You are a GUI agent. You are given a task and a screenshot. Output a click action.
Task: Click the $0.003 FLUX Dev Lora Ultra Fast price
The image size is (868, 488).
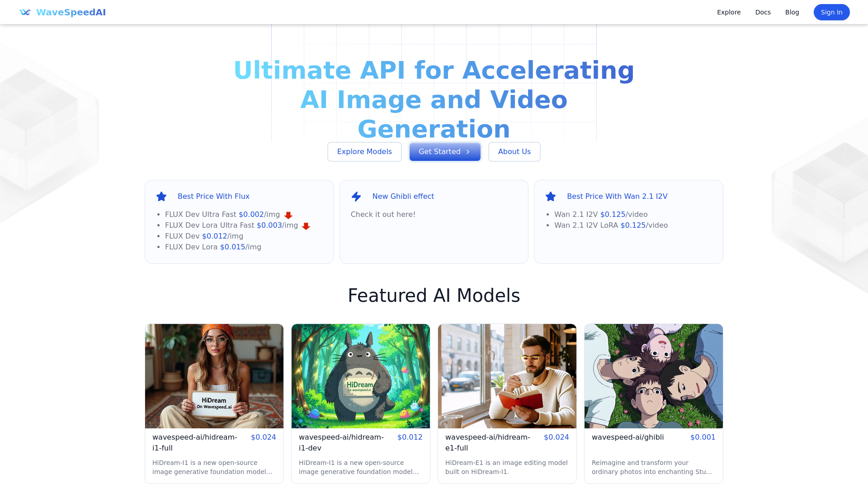tap(269, 225)
